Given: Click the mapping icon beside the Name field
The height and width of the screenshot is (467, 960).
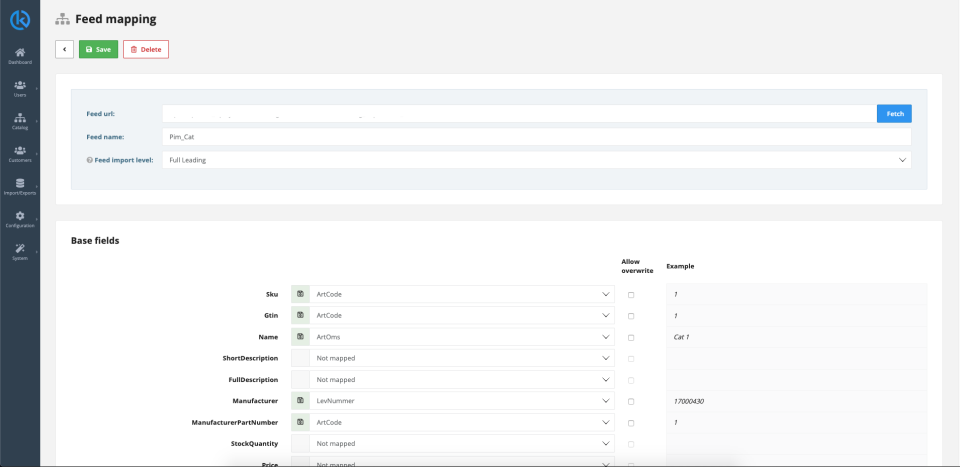Looking at the screenshot, I should coord(301,337).
